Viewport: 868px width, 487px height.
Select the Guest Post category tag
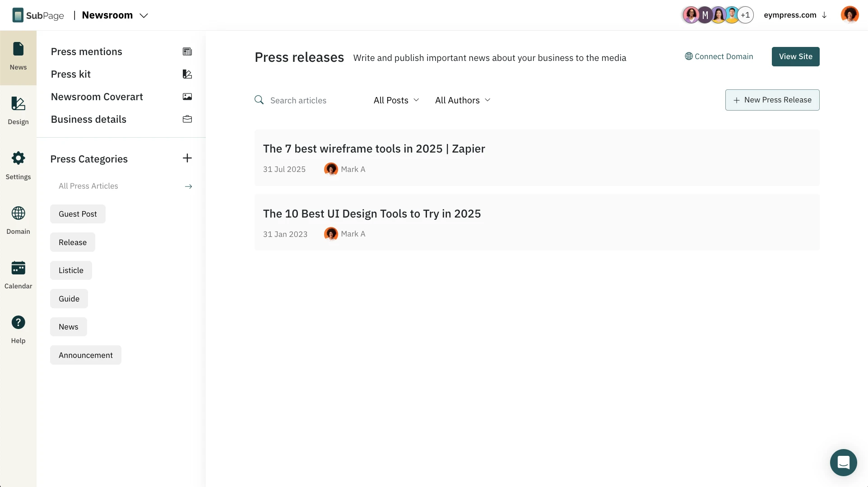(x=78, y=214)
